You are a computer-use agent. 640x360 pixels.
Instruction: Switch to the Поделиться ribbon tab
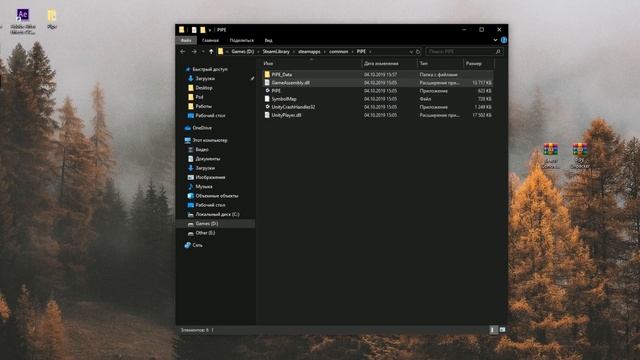point(242,40)
